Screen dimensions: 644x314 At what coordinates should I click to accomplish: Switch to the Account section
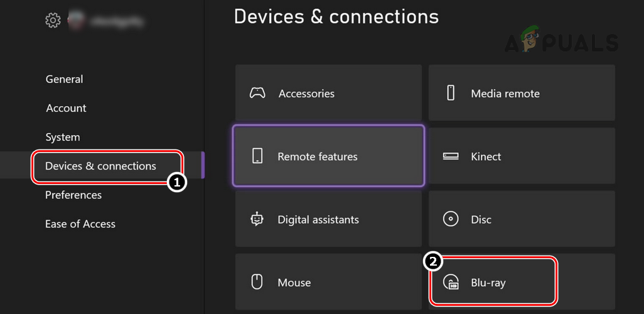click(x=66, y=108)
